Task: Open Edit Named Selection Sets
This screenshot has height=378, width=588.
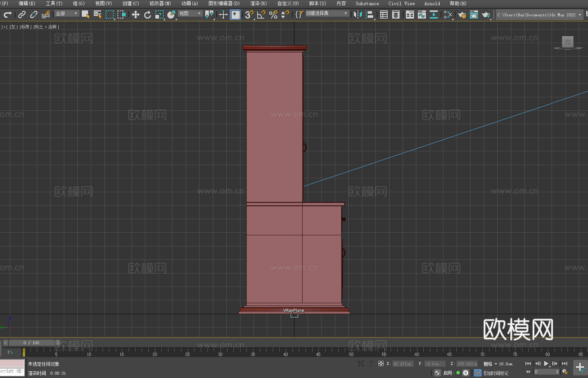Action: (299, 14)
